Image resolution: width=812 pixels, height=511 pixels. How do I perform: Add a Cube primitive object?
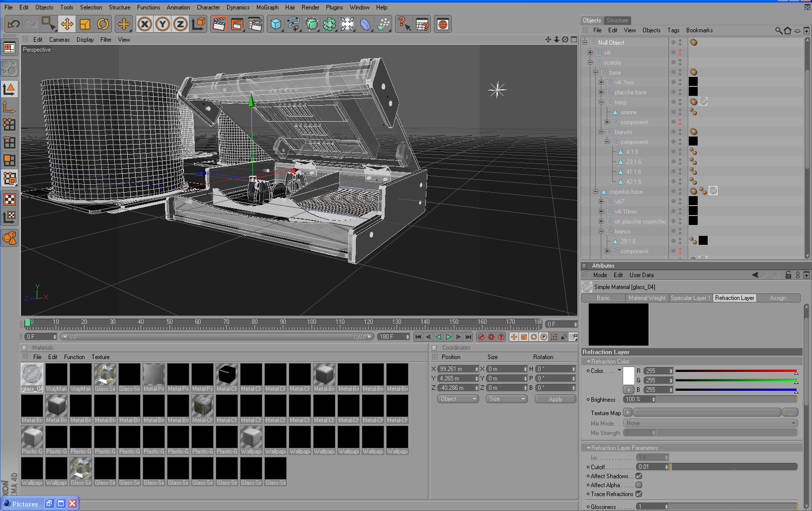point(276,24)
